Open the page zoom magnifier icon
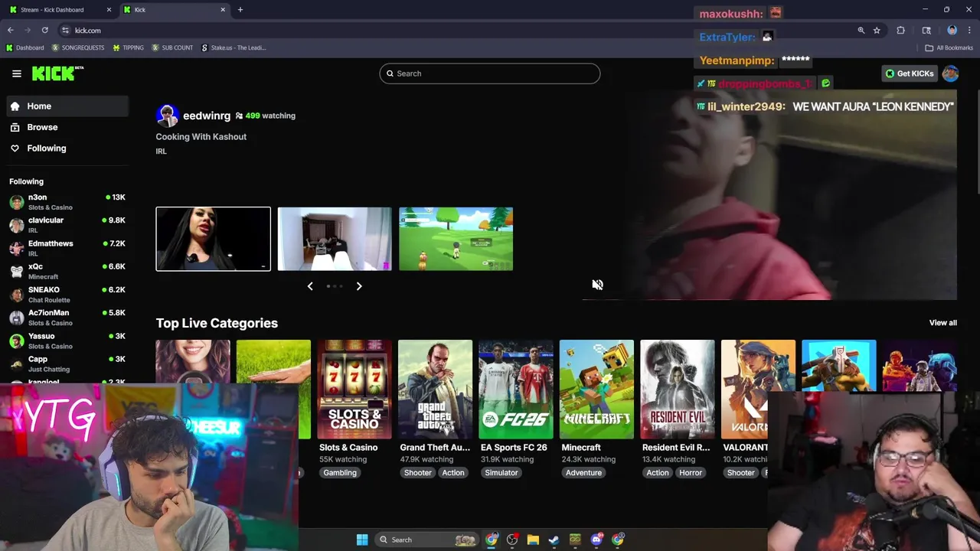 click(861, 31)
